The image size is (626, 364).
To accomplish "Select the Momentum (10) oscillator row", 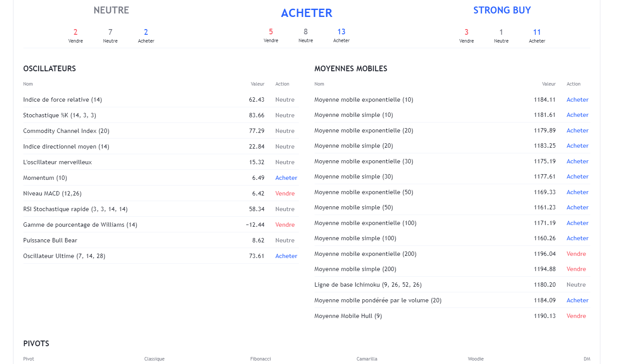I will pyautogui.click(x=161, y=178).
